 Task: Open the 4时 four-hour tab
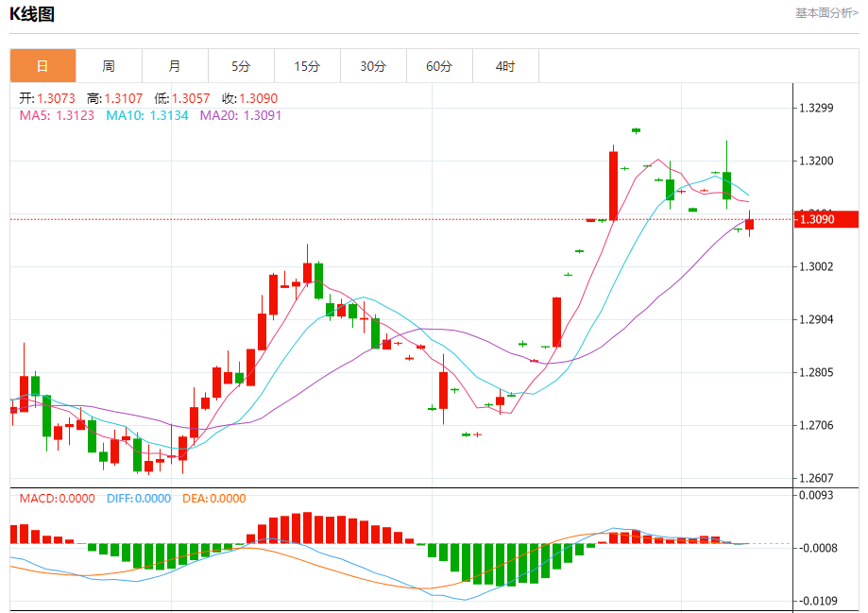click(x=505, y=66)
